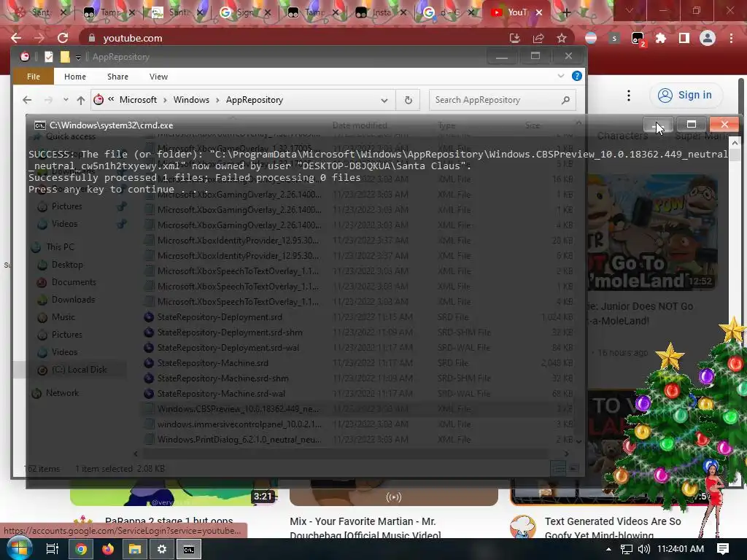747x560 pixels.
Task: Click new folder icon in Explorer title bar
Action: point(65,57)
